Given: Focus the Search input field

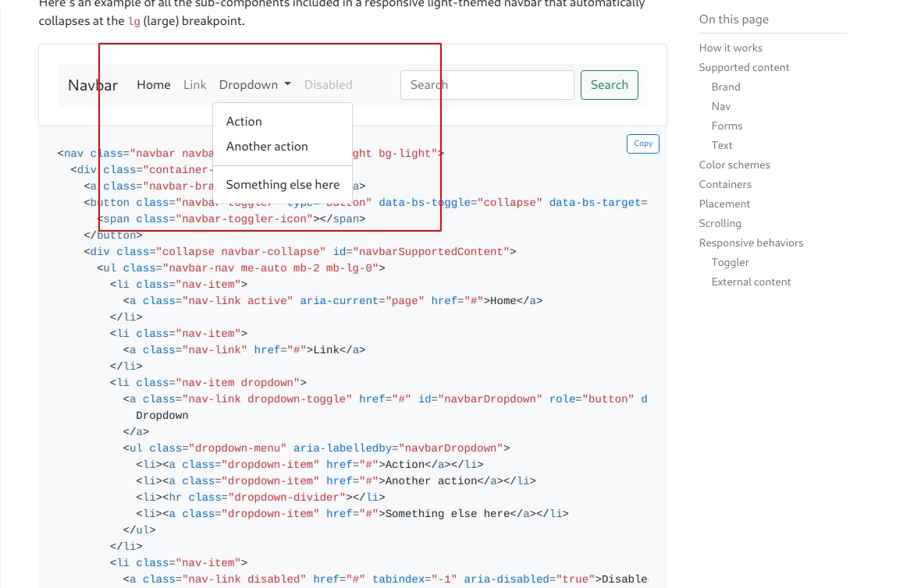Looking at the screenshot, I should pyautogui.click(x=488, y=85).
